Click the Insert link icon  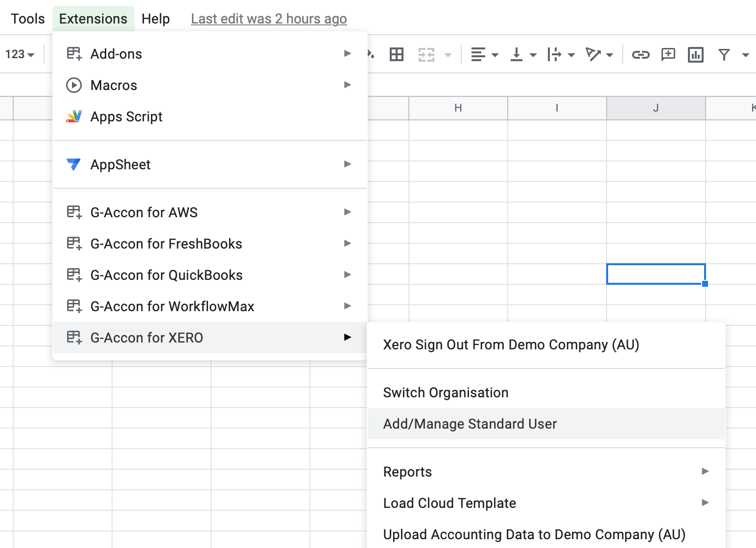tap(640, 54)
